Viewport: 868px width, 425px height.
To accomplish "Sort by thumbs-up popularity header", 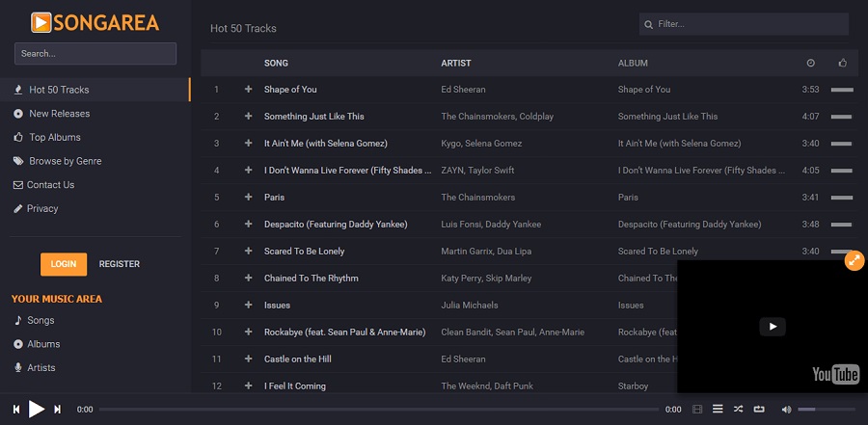I will point(843,63).
